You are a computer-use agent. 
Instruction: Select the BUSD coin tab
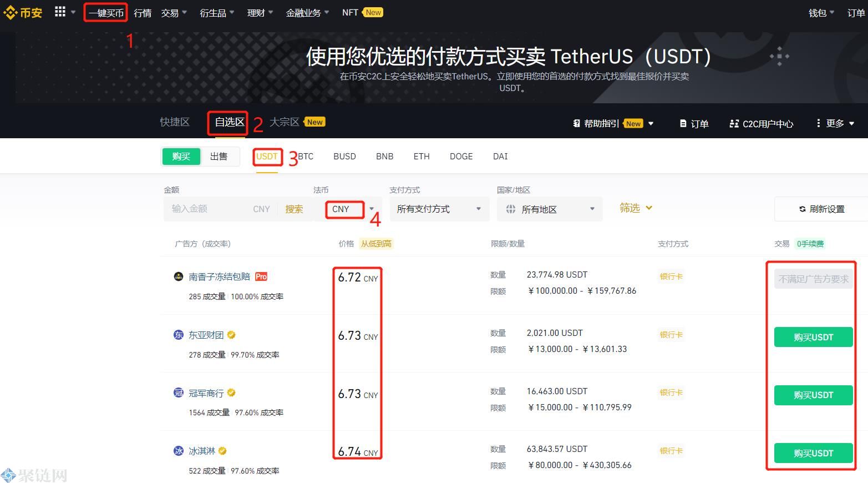pos(344,157)
